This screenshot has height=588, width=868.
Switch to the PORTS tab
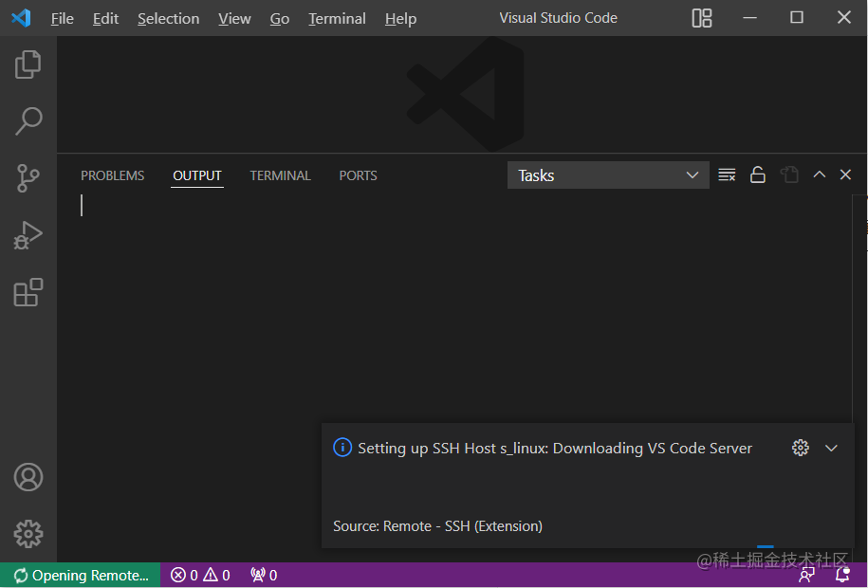point(358,175)
